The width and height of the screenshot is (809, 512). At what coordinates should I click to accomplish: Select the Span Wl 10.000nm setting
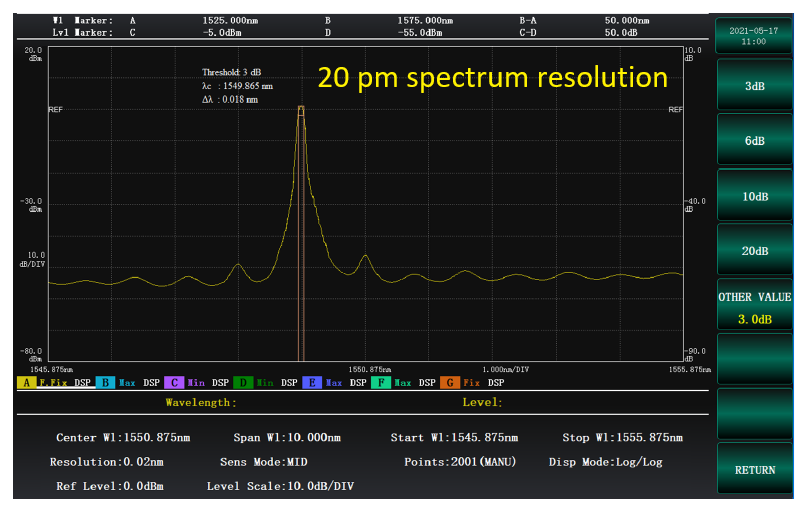point(287,438)
